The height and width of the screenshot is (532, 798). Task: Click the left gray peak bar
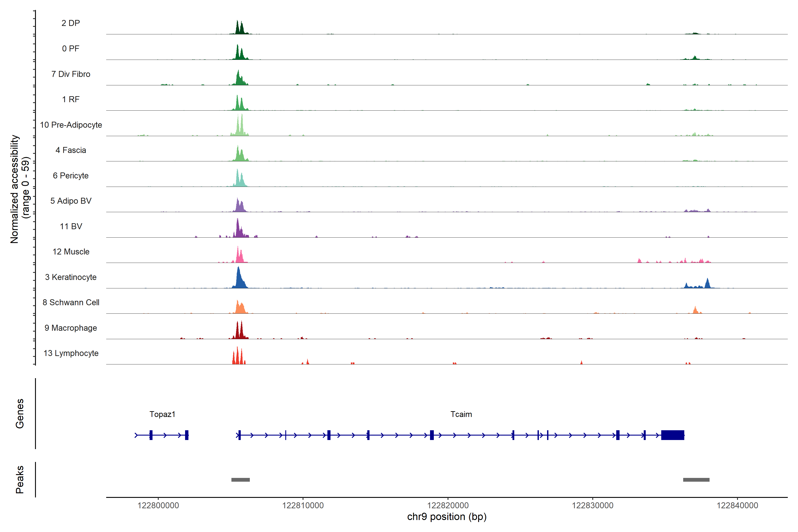point(241,480)
